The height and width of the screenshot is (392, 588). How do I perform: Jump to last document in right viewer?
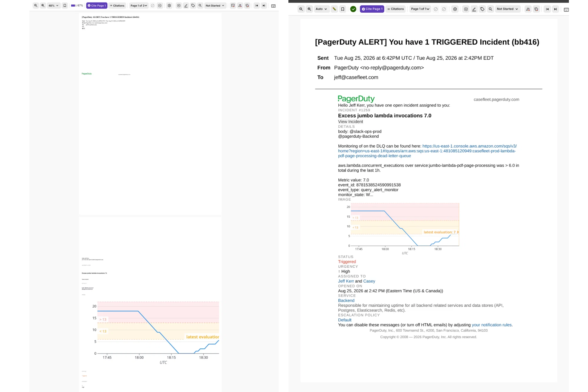[555, 9]
